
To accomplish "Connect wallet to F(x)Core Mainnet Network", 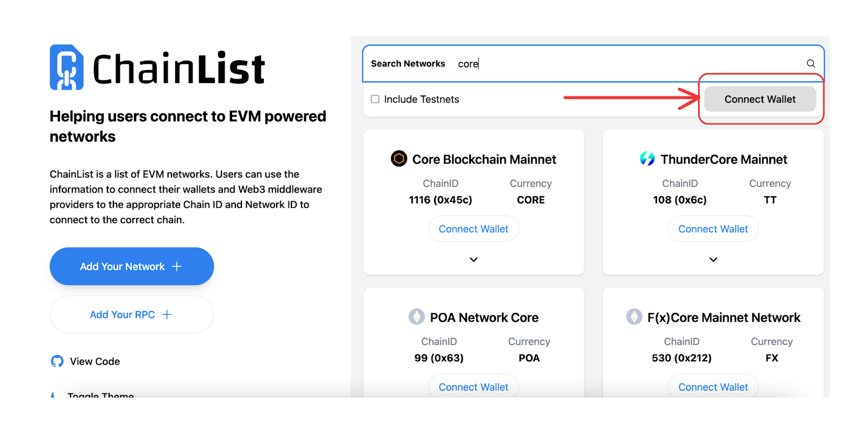I will pyautogui.click(x=713, y=387).
